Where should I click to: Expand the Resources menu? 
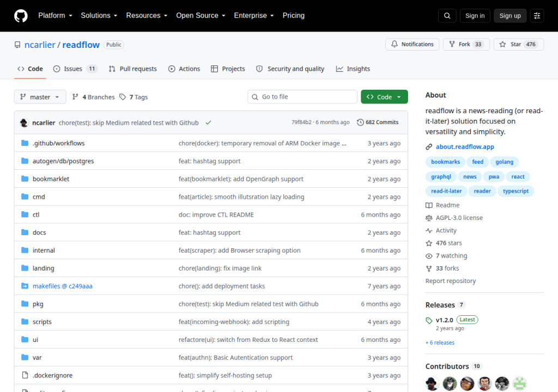click(147, 16)
